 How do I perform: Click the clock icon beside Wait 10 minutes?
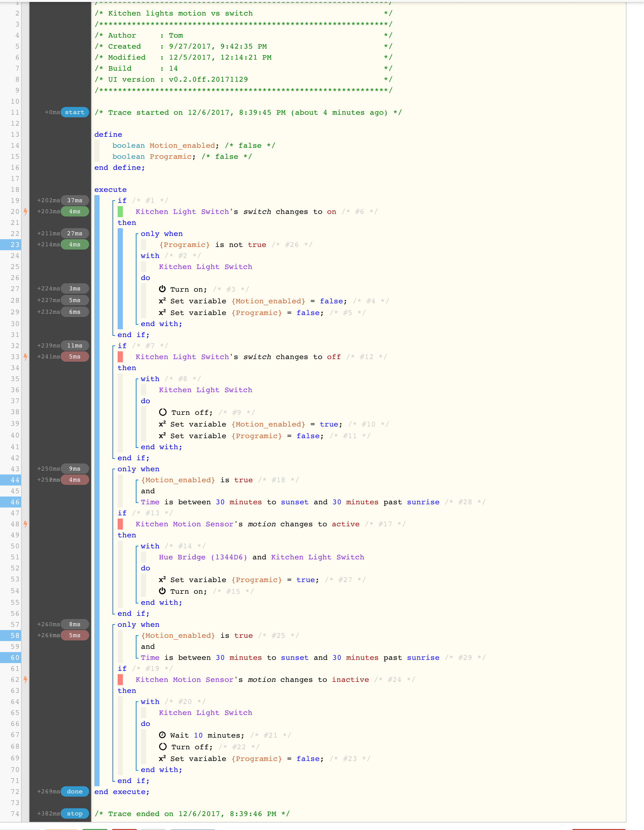tap(162, 735)
